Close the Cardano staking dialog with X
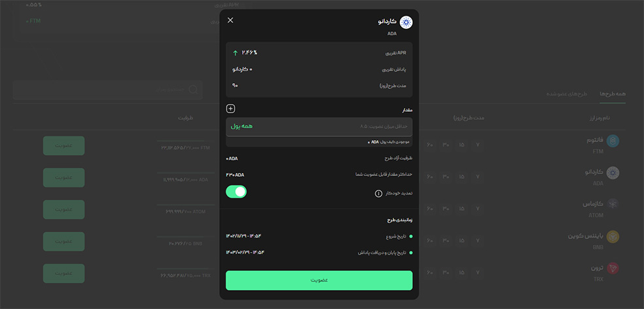644x309 pixels. coord(230,20)
